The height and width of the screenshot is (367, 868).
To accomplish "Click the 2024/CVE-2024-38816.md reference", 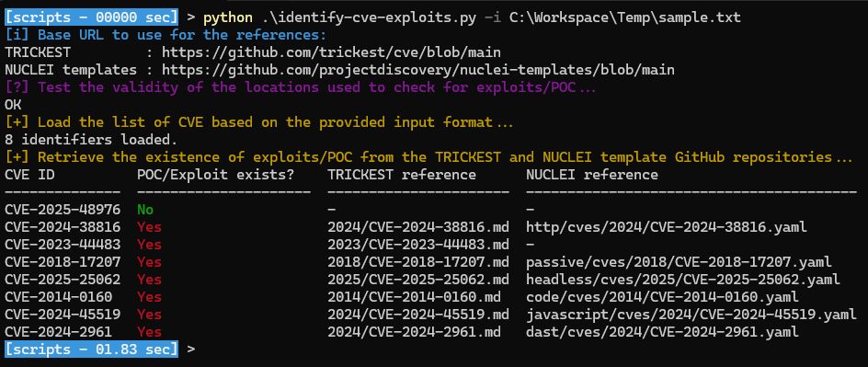I will pos(418,227).
